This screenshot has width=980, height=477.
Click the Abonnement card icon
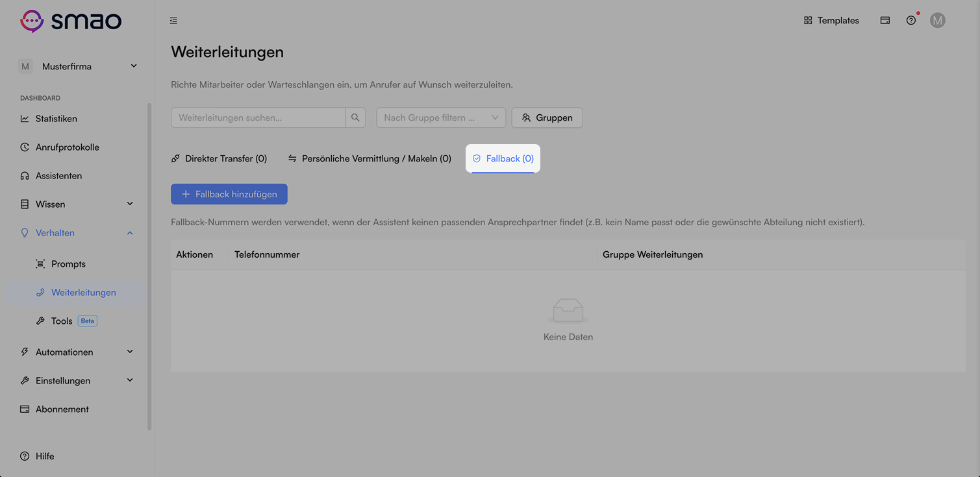pos(25,410)
